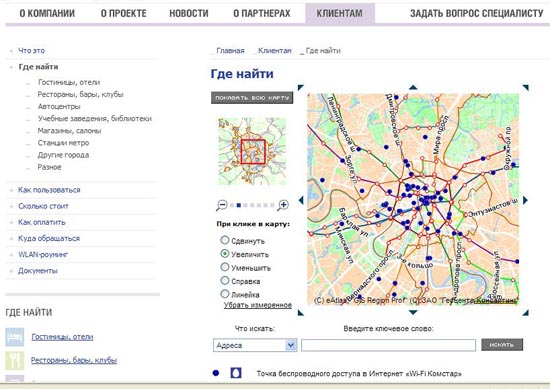
Task: Open Учебные заведения, библиотеки submenu item
Action: point(95,119)
